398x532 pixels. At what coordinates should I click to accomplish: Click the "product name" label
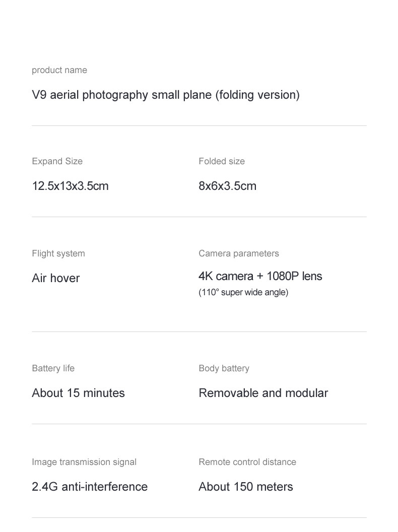click(59, 70)
